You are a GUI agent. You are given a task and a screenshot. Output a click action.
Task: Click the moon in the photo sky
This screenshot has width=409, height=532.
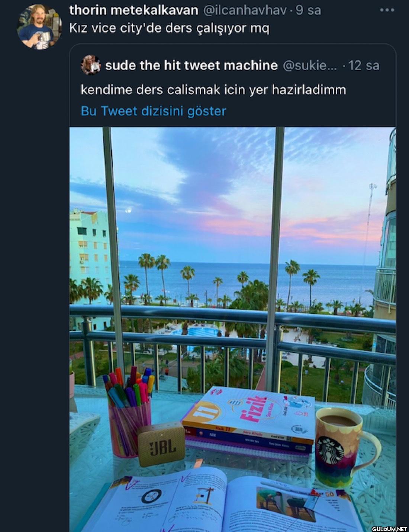[129, 210]
